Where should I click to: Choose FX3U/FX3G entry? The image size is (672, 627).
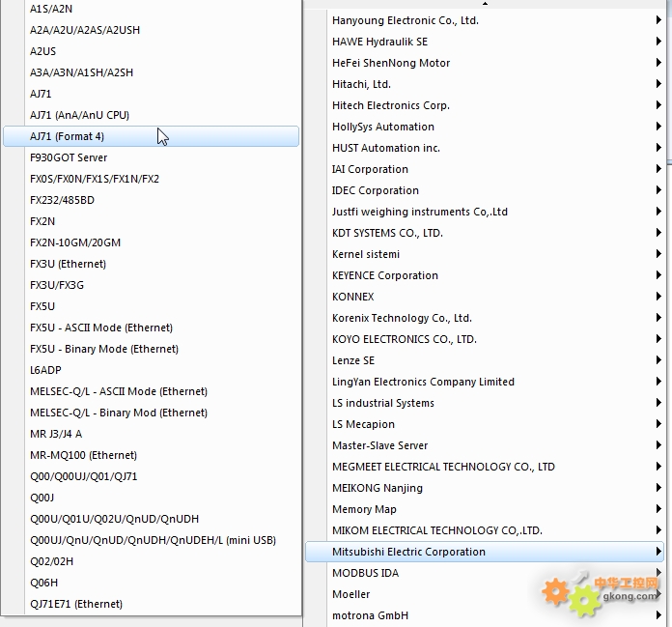(151, 285)
